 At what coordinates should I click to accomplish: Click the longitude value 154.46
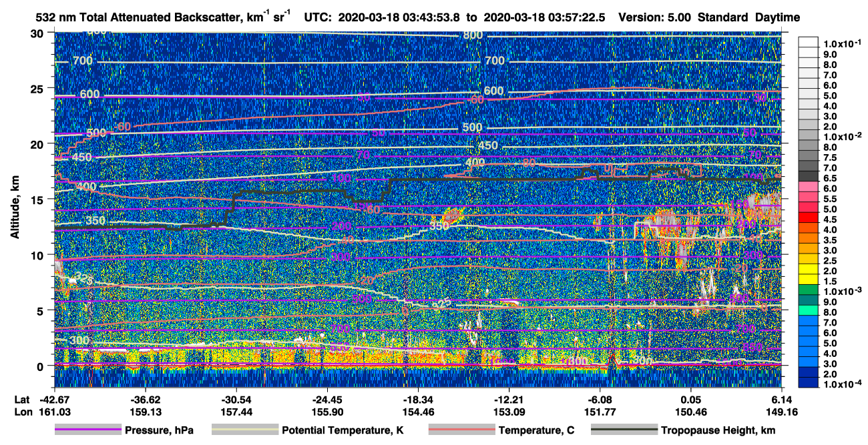418,412
